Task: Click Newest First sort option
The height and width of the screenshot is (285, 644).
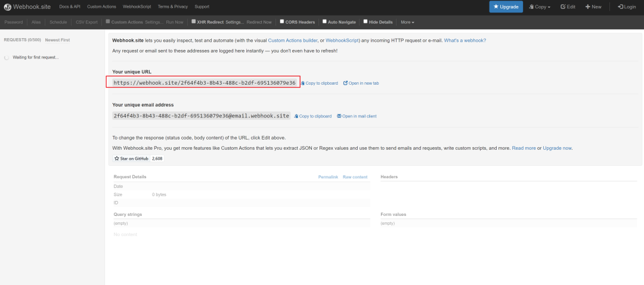Action: tap(57, 40)
